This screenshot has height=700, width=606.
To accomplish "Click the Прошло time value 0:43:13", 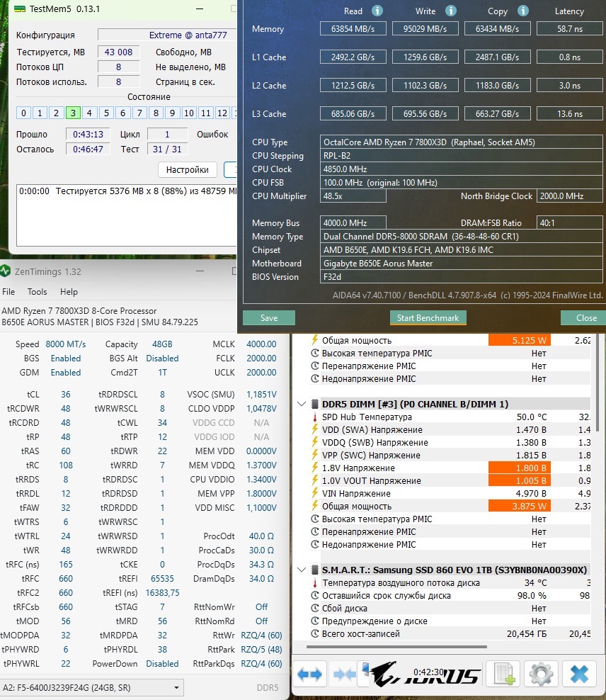I will 88,134.
